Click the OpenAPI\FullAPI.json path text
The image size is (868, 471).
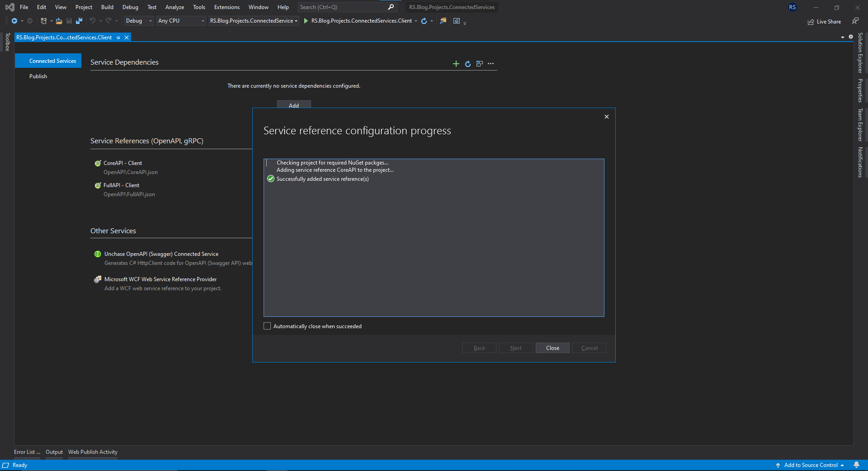pos(129,194)
